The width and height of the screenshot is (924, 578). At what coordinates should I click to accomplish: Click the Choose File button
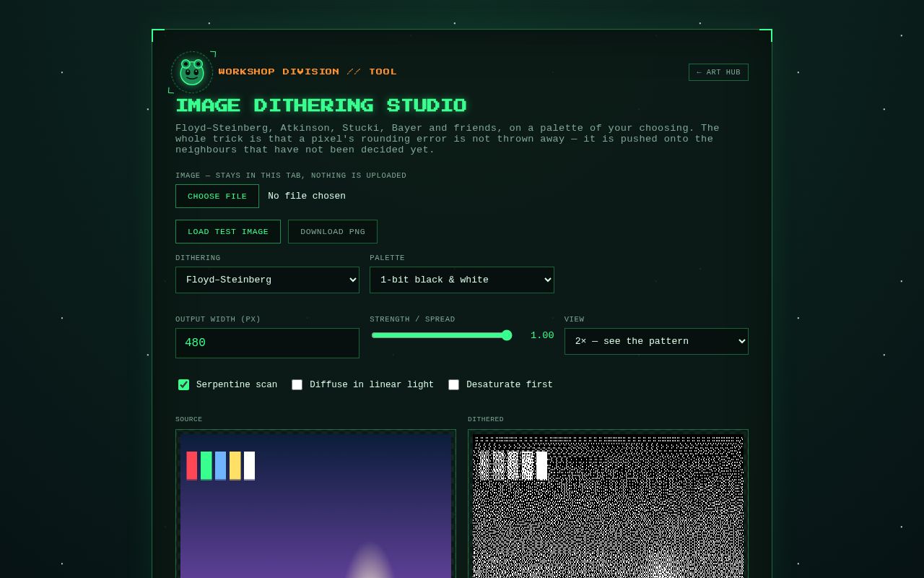coord(217,196)
